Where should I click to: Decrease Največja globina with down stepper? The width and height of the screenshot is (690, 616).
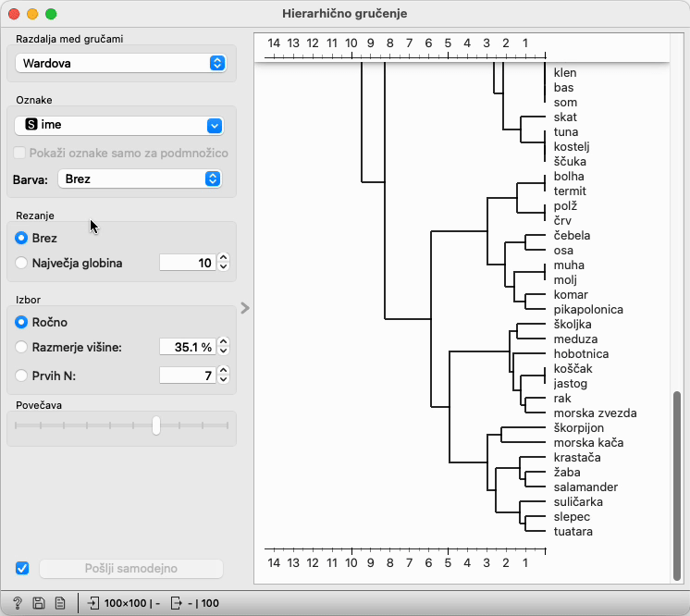coord(224,266)
